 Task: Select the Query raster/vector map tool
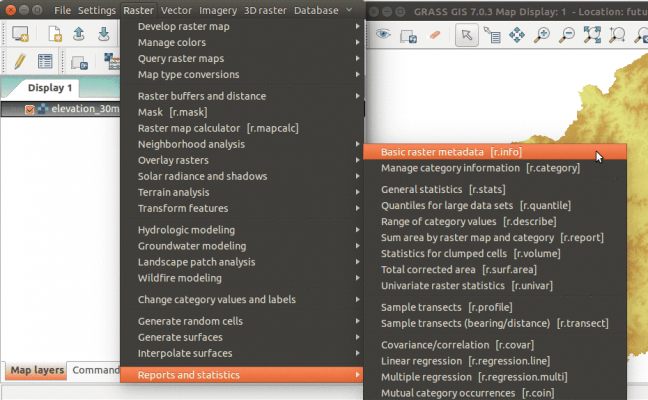pyautogui.click(x=492, y=35)
